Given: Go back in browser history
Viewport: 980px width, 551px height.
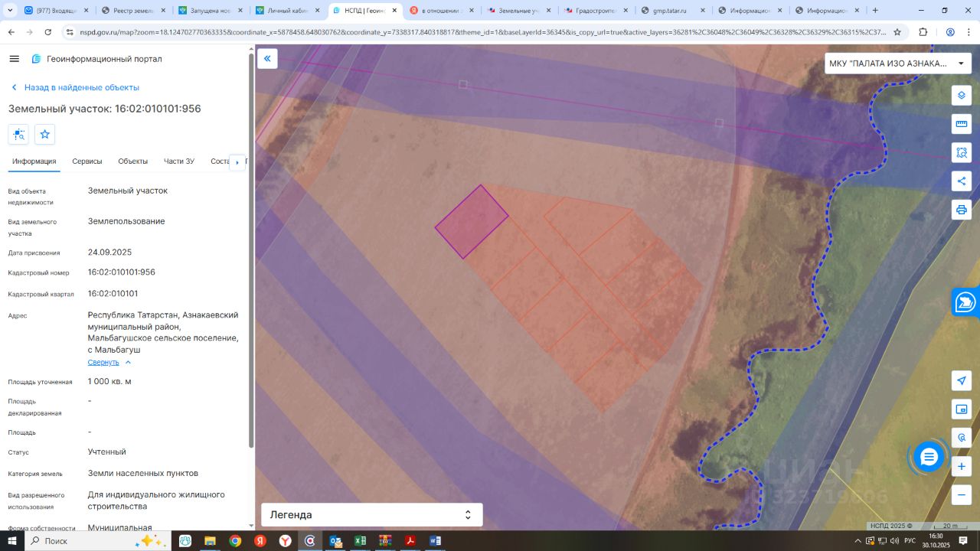Looking at the screenshot, I should pyautogui.click(x=11, y=33).
